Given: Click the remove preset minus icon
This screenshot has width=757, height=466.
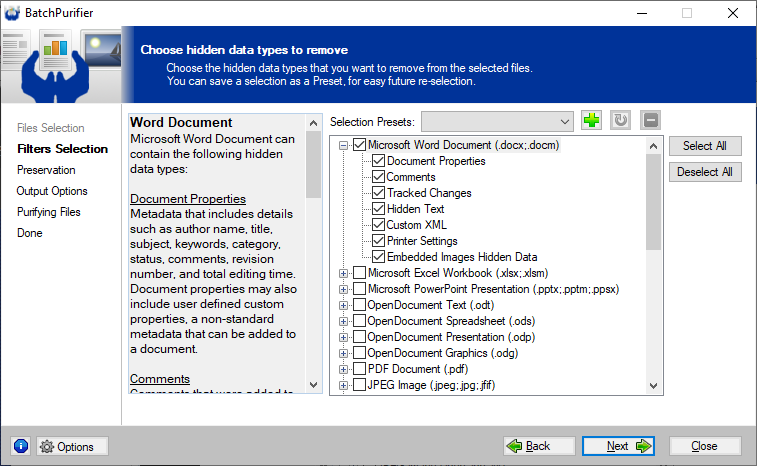Looking at the screenshot, I should pos(650,120).
